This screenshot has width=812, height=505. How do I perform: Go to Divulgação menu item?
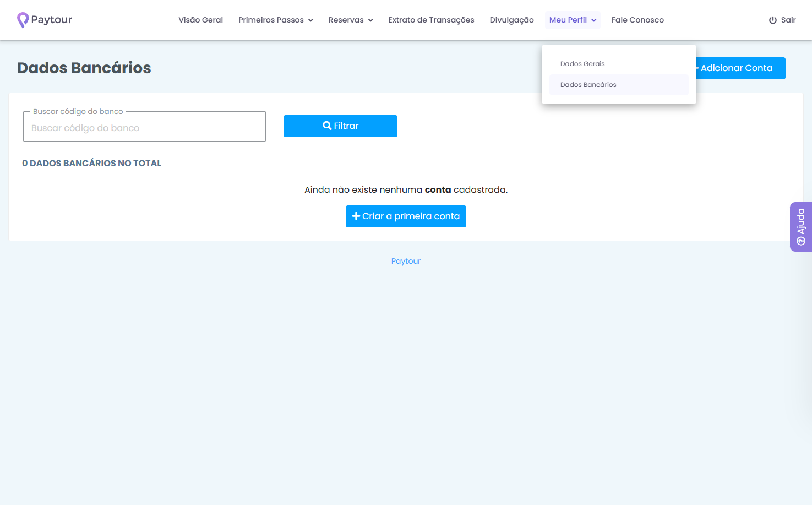(512, 20)
